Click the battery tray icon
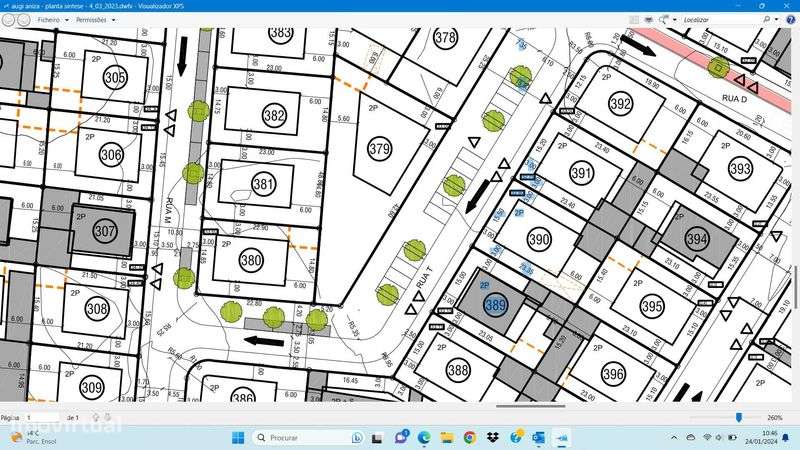800x450 pixels. (732, 437)
